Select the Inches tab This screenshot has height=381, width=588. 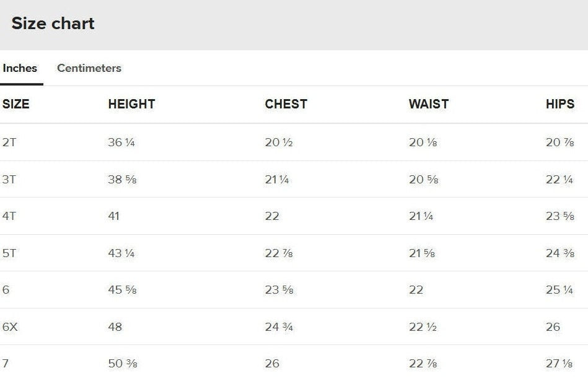pos(20,68)
